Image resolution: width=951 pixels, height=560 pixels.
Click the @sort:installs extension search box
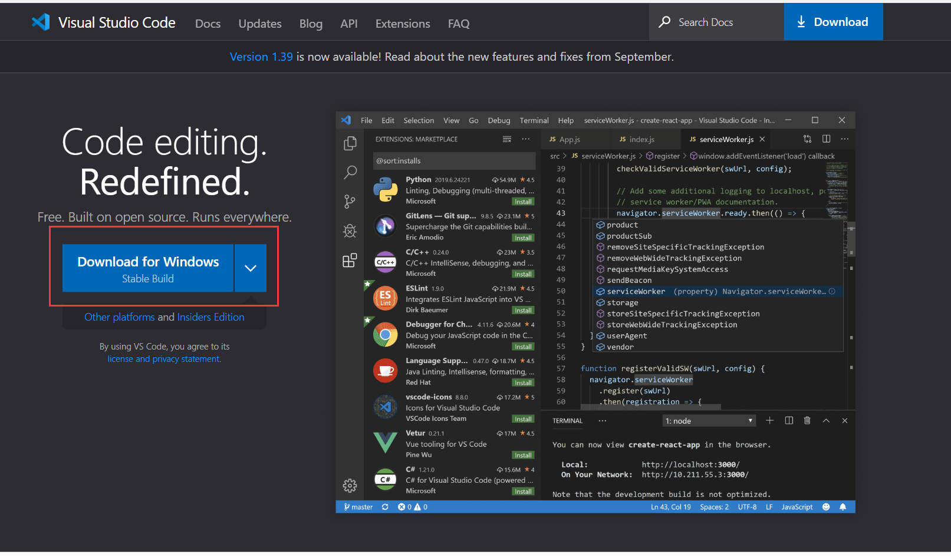455,161
